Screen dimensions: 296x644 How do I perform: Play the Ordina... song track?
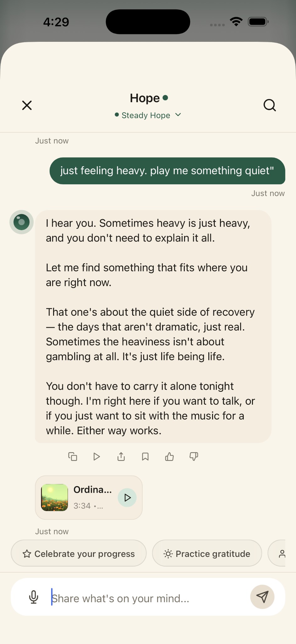127,497
